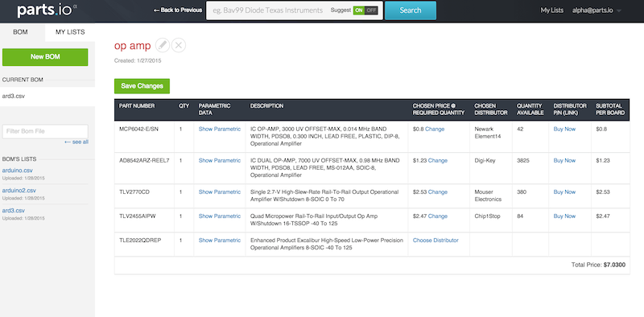
Task: Show Parametric for AD8542ARZ-REEL7
Action: tap(220, 161)
